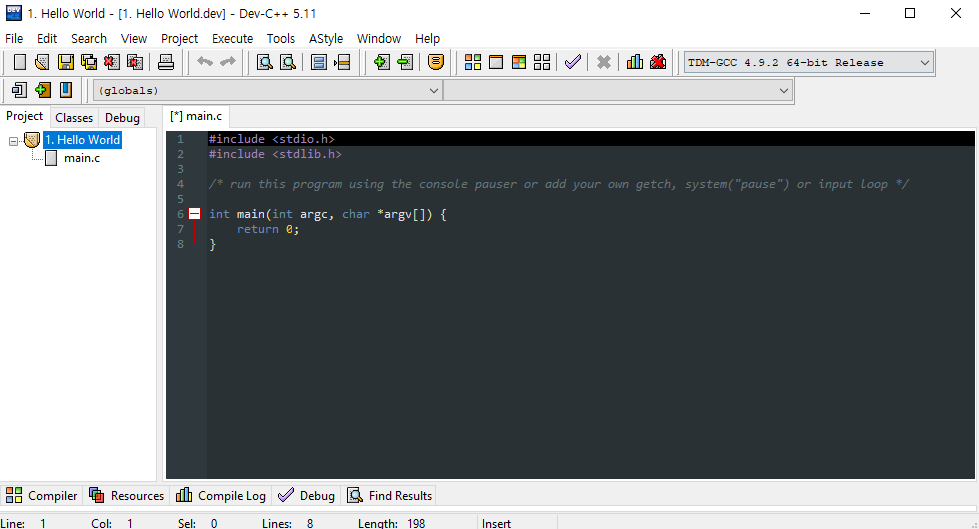Click the Rebuild All grid icon

pyautogui.click(x=542, y=62)
